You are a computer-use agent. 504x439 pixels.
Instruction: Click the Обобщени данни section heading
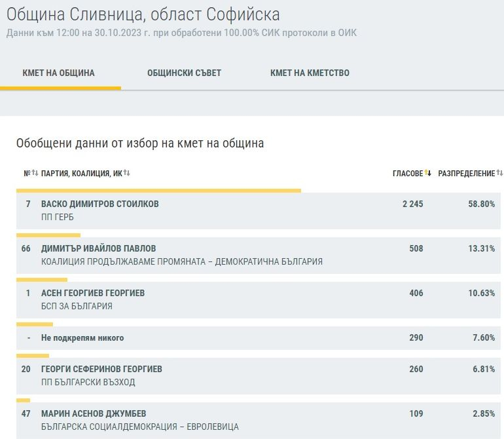click(x=140, y=143)
